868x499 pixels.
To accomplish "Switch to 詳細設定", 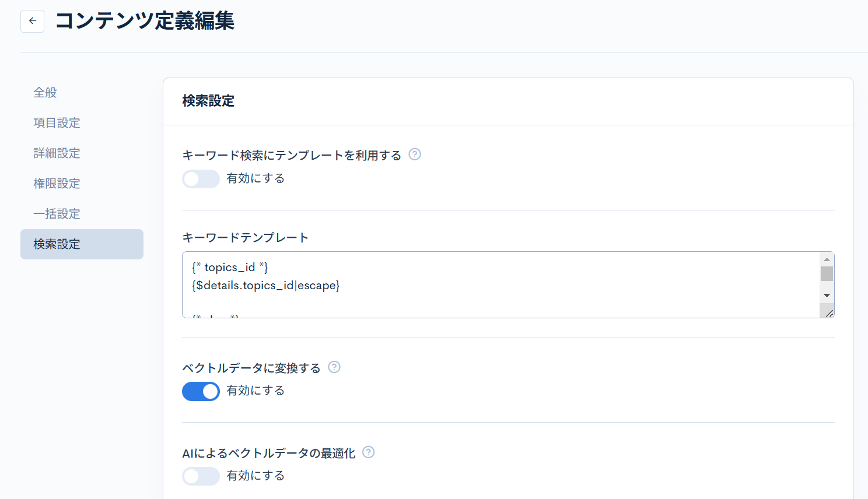I will (57, 153).
